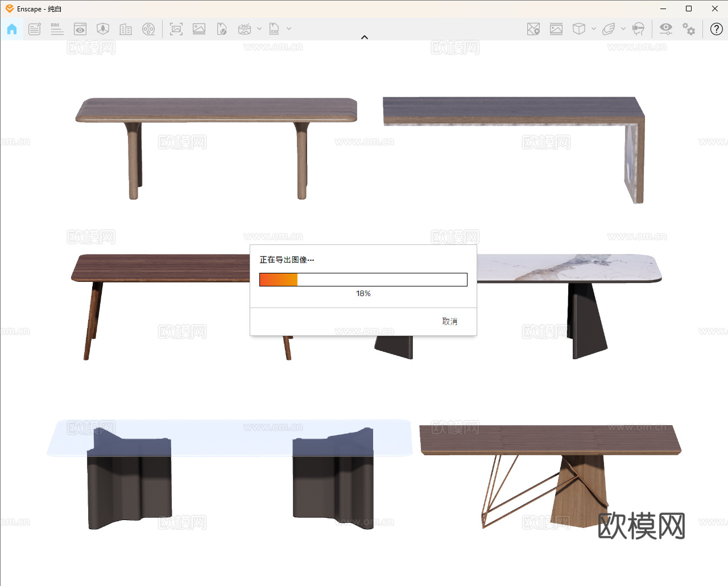Take a screenshot render of the view

click(x=176, y=29)
